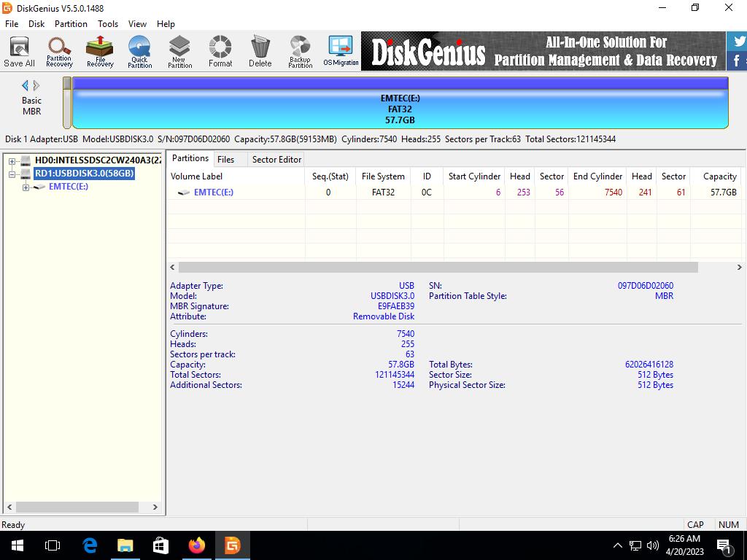This screenshot has height=560, width=747.
Task: Click the Quick Partition icon
Action: [x=139, y=52]
